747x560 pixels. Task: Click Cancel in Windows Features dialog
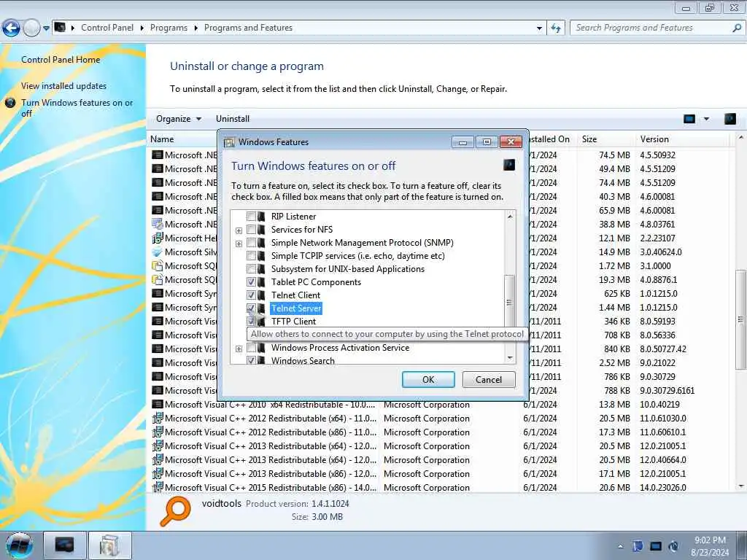point(489,379)
